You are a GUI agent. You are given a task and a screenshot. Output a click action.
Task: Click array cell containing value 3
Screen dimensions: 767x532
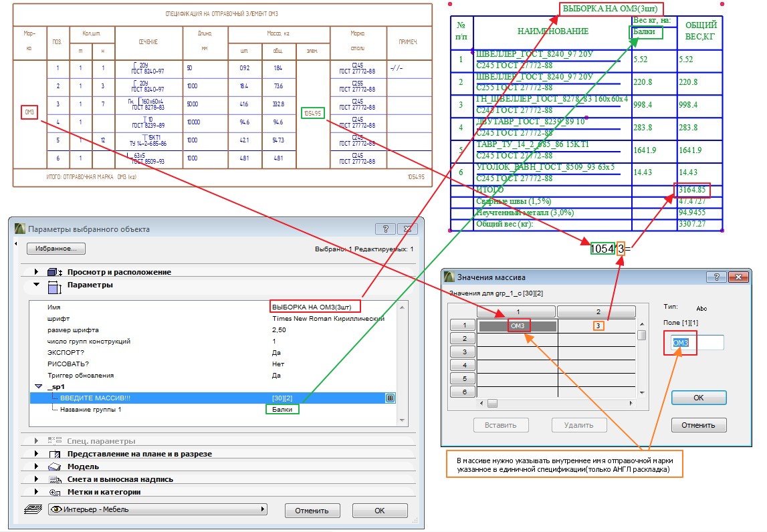[597, 325]
